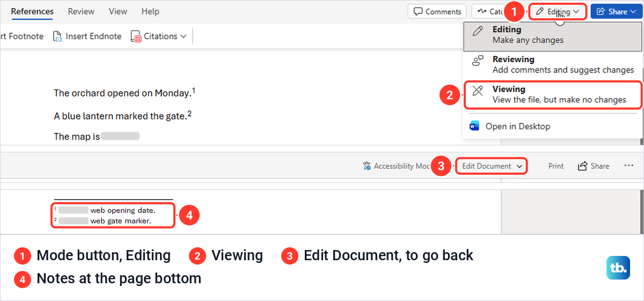Click the Insert Footnote label

[21, 36]
